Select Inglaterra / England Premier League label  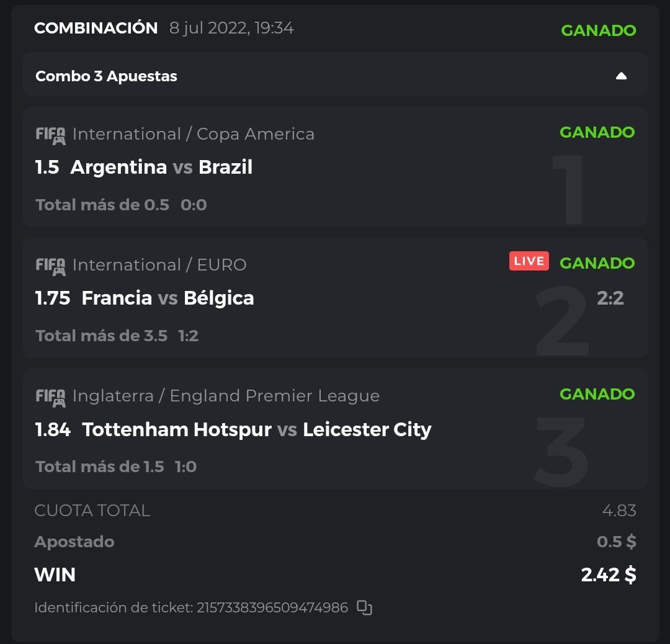click(x=226, y=396)
